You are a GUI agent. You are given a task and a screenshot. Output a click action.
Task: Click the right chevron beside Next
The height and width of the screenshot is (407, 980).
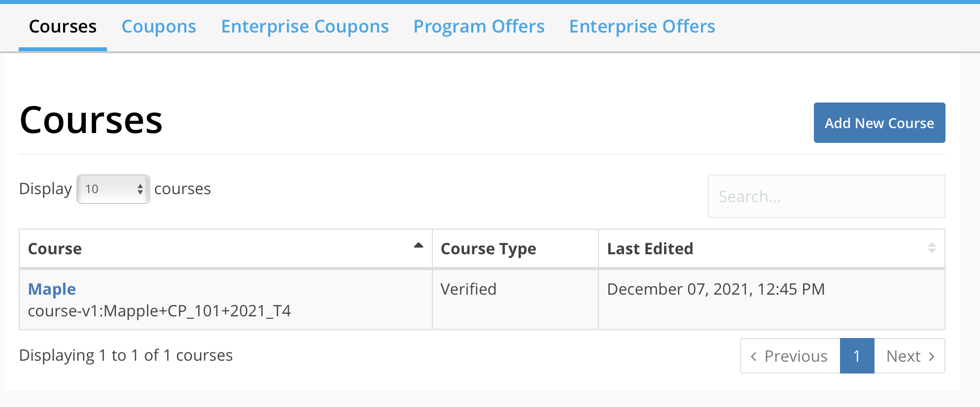[x=932, y=356]
